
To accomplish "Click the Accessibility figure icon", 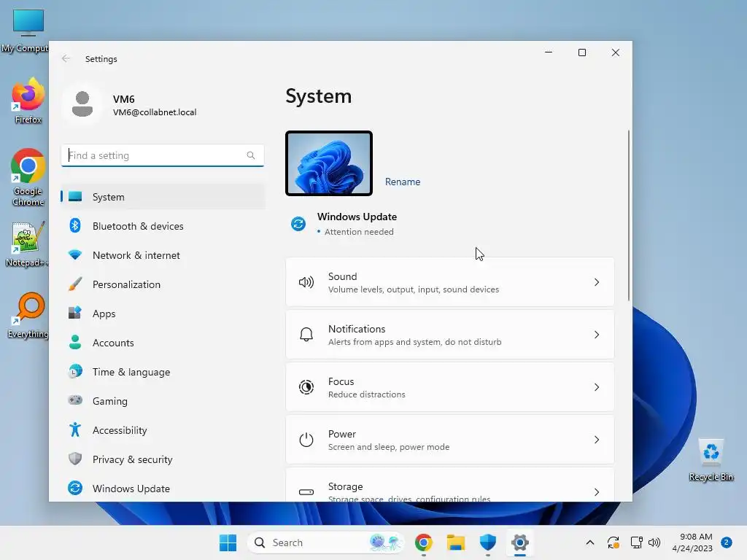I will click(x=75, y=430).
